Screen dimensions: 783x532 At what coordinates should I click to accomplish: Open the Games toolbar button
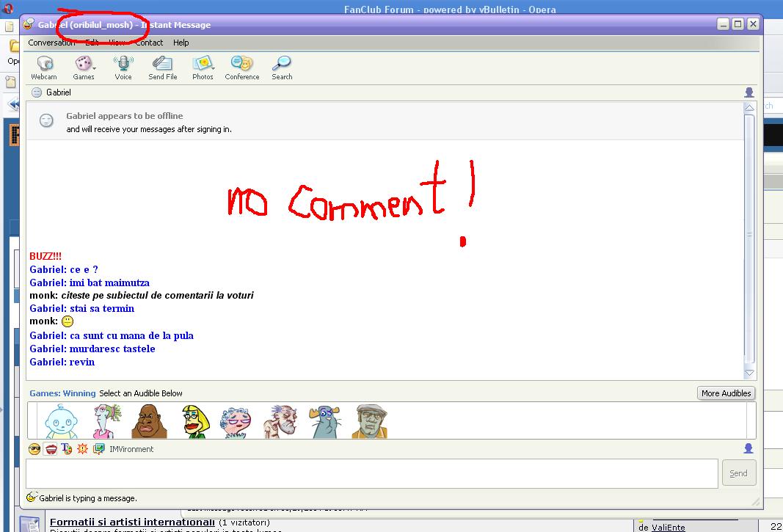[84, 68]
